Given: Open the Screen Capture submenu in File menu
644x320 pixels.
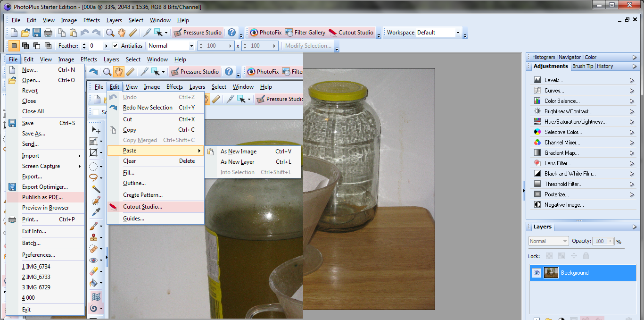Looking at the screenshot, I should point(45,166).
